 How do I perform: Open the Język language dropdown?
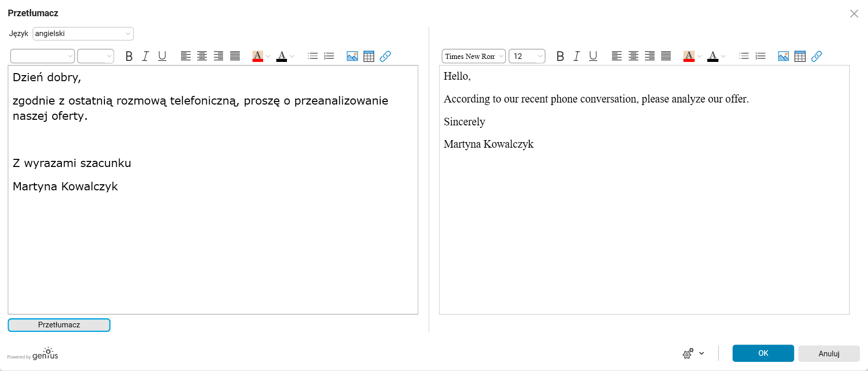(x=83, y=33)
